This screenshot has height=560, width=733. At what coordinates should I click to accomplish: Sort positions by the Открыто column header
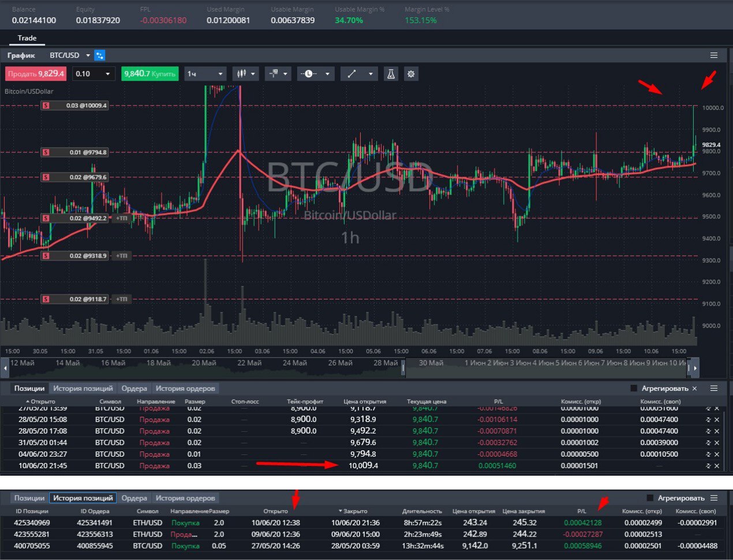(43, 401)
